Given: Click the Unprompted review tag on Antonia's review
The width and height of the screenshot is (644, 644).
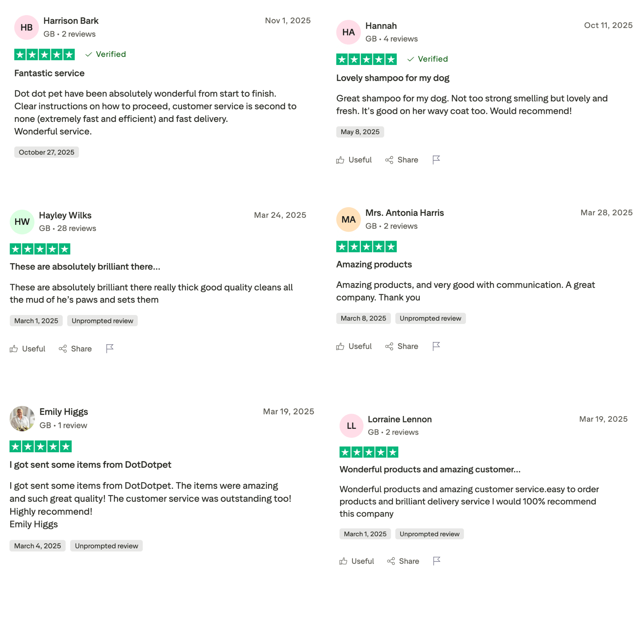Looking at the screenshot, I should (430, 318).
